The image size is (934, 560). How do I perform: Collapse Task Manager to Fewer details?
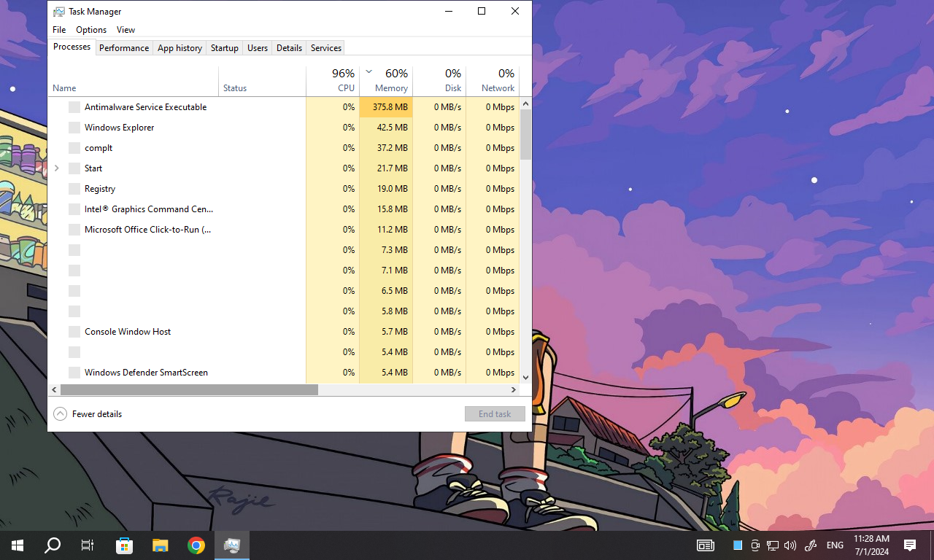point(88,414)
